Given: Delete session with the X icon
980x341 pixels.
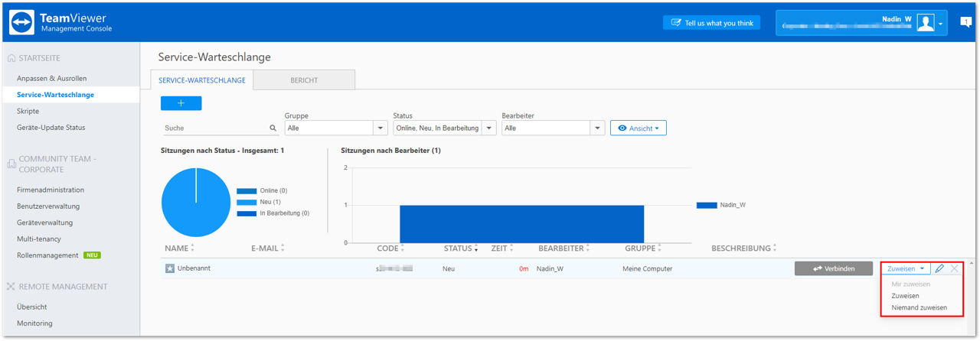Looking at the screenshot, I should [x=954, y=269].
